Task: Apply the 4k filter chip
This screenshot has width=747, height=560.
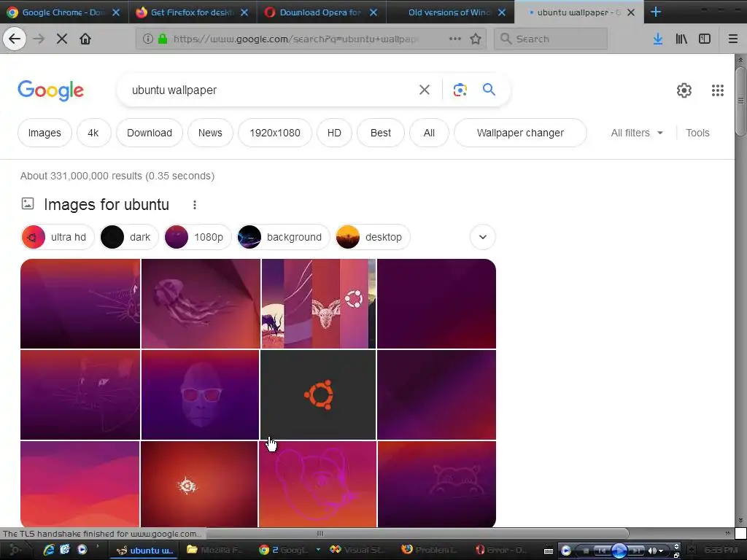Action: point(93,133)
